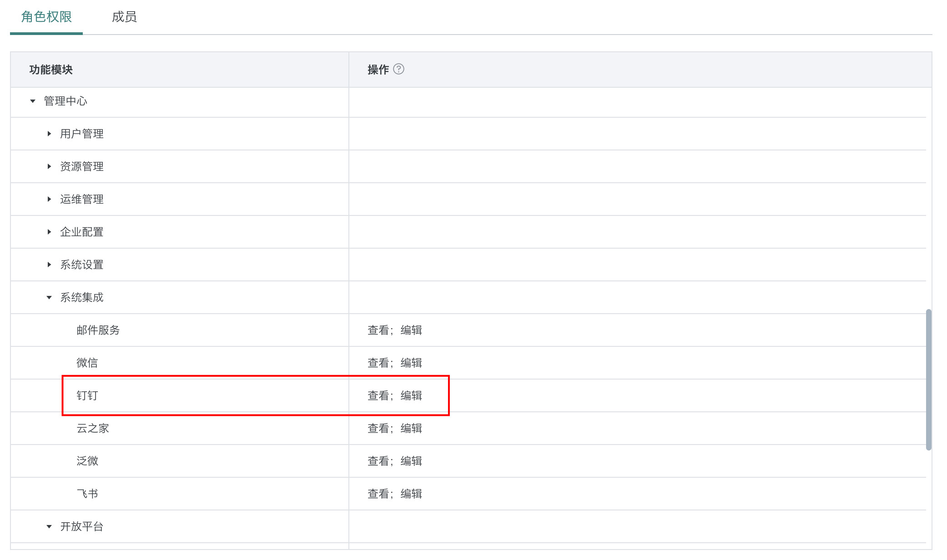Screen dimensions: 947x560
Task: Click the help icon next to 操作
Action: pyautogui.click(x=398, y=69)
